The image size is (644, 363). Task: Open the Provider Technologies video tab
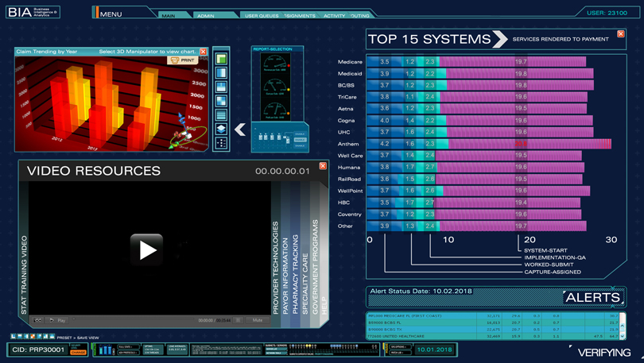point(275,268)
